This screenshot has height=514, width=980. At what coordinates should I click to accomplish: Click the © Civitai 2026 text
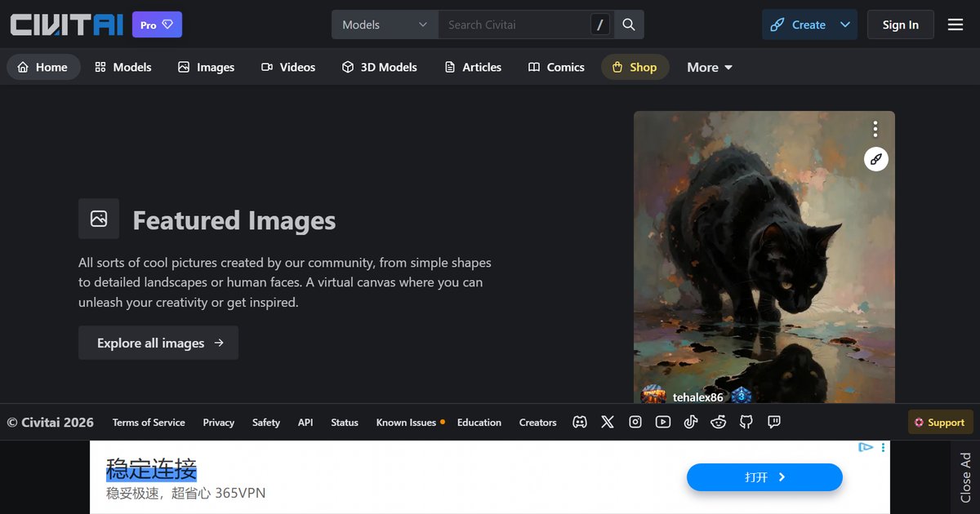51,422
